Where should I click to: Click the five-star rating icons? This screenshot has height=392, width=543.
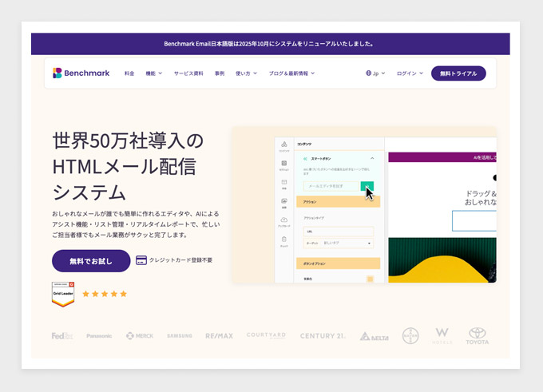[105, 294]
